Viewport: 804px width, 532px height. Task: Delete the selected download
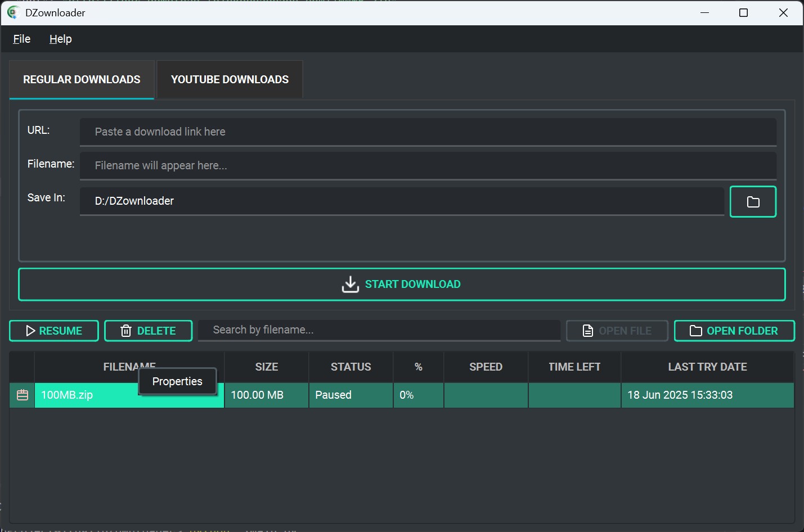click(149, 331)
